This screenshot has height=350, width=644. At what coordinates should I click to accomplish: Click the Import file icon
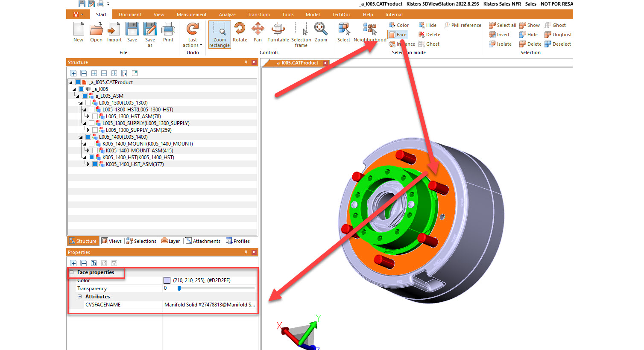click(x=114, y=32)
